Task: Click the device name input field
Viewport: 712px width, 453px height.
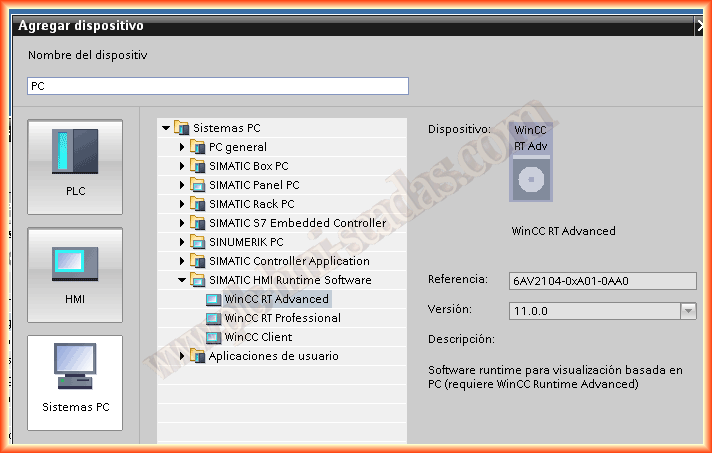Action: click(x=217, y=86)
